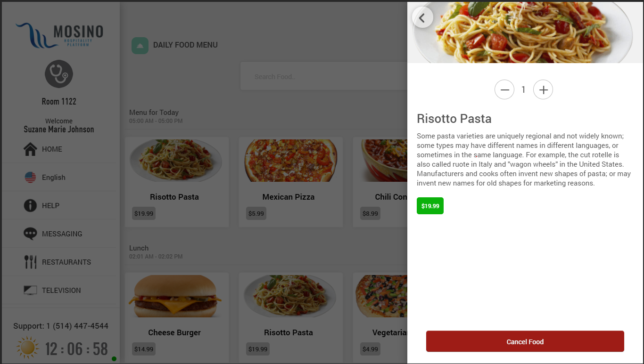Select the Cheese Burger thumbnail image
Image resolution: width=644 pixels, height=364 pixels.
[175, 297]
